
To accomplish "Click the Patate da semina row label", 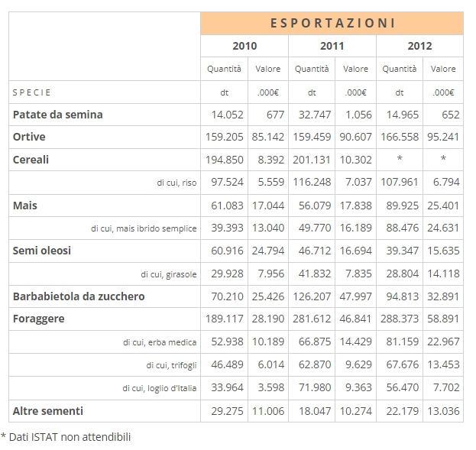I will pos(58,115).
